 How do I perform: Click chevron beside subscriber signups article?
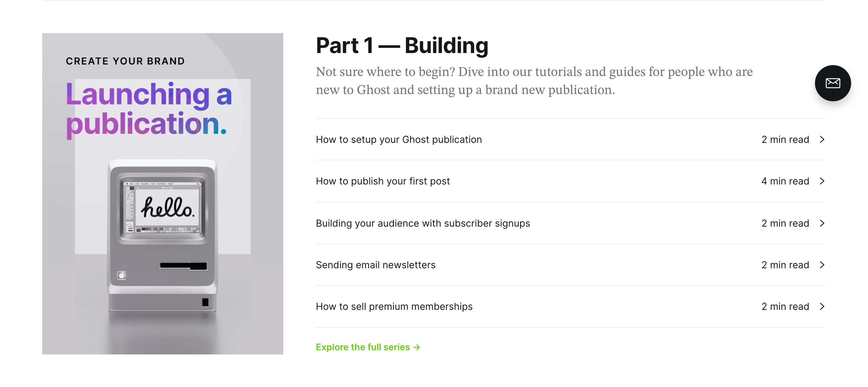(x=822, y=223)
